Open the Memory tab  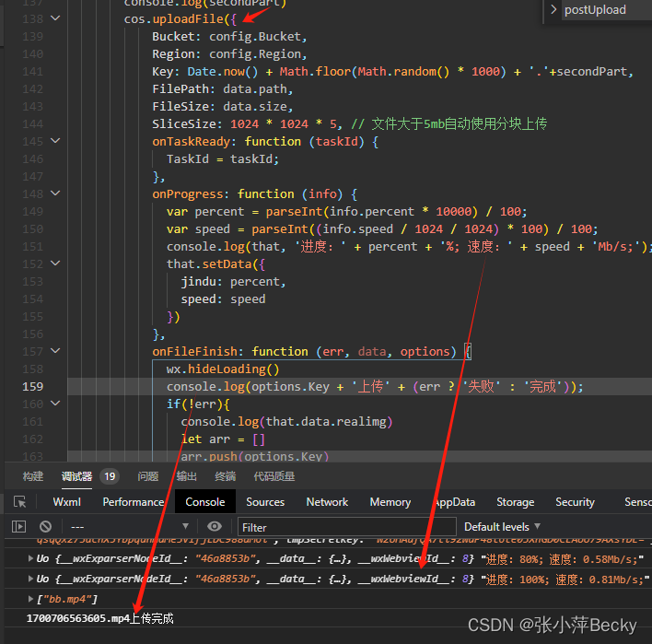coord(390,502)
